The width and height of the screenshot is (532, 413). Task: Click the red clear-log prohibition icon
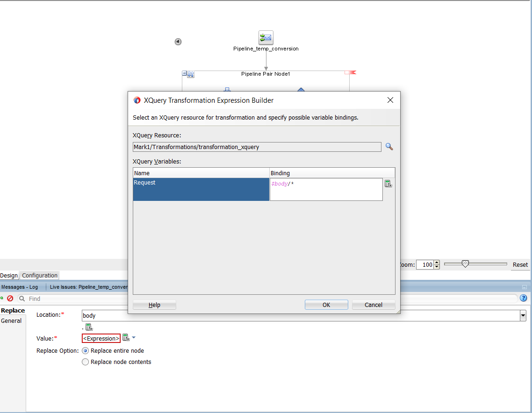point(10,299)
